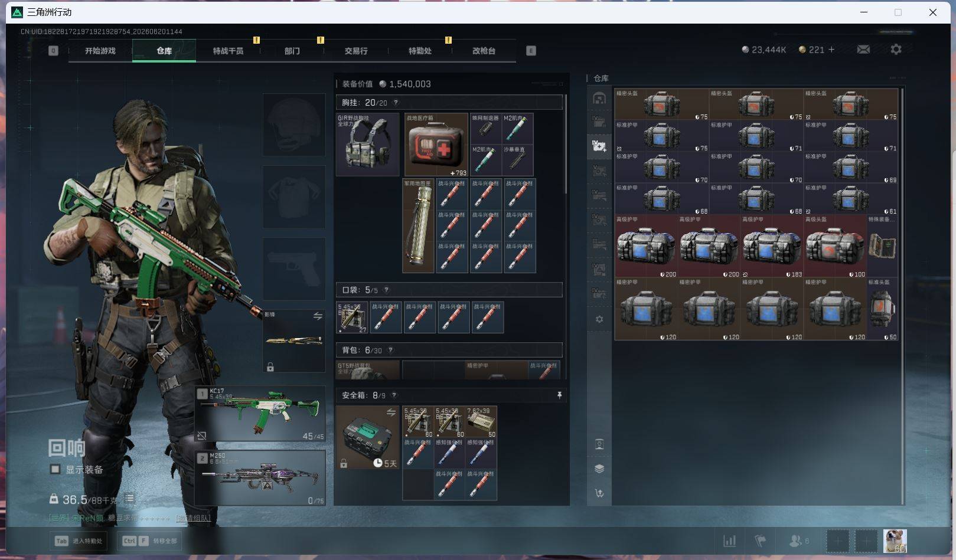Open the mail inbox envelope icon
The height and width of the screenshot is (560, 956).
pyautogui.click(x=863, y=50)
